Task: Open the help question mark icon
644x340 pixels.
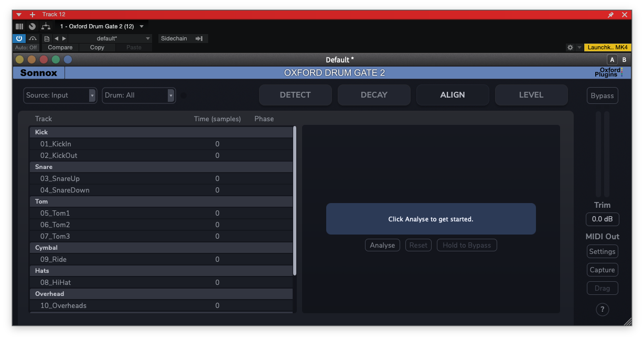Action: (602, 310)
